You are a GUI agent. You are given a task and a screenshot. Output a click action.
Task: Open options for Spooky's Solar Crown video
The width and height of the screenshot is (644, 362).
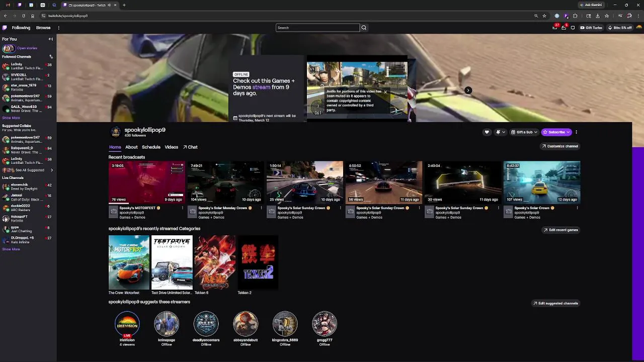click(x=577, y=208)
